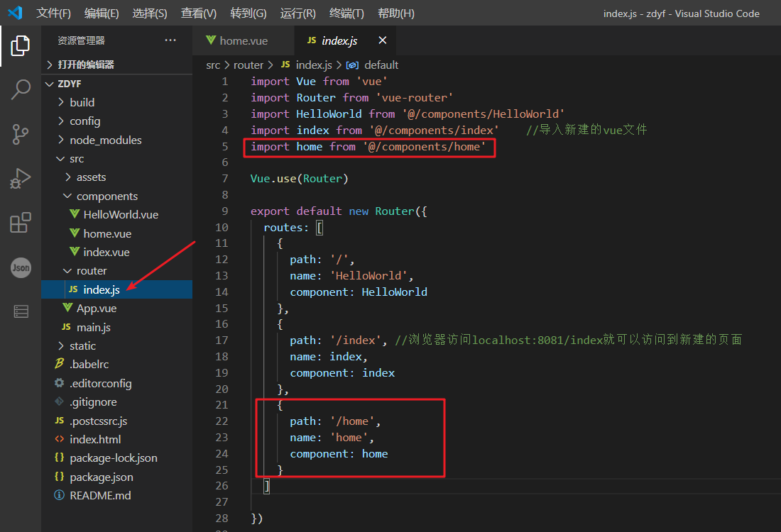Expand the 打开的编辑器 section
The height and width of the screenshot is (532, 781).
(x=117, y=65)
